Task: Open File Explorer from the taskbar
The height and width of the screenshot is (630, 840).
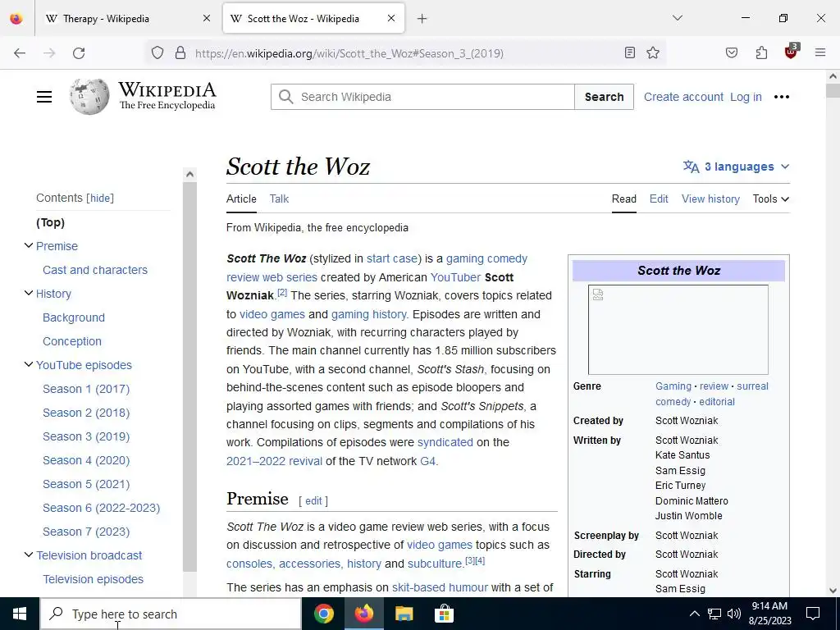Action: point(404,614)
